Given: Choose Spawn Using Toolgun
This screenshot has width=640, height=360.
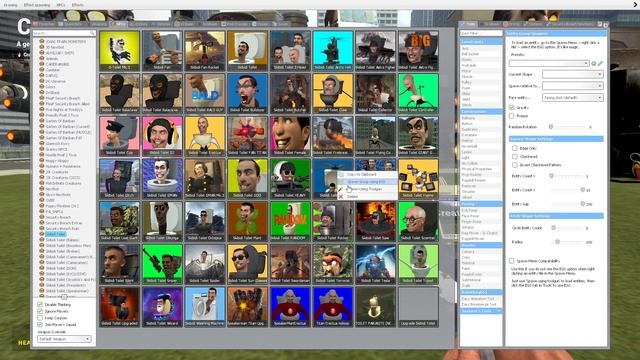Looking at the screenshot, I should point(366,189).
